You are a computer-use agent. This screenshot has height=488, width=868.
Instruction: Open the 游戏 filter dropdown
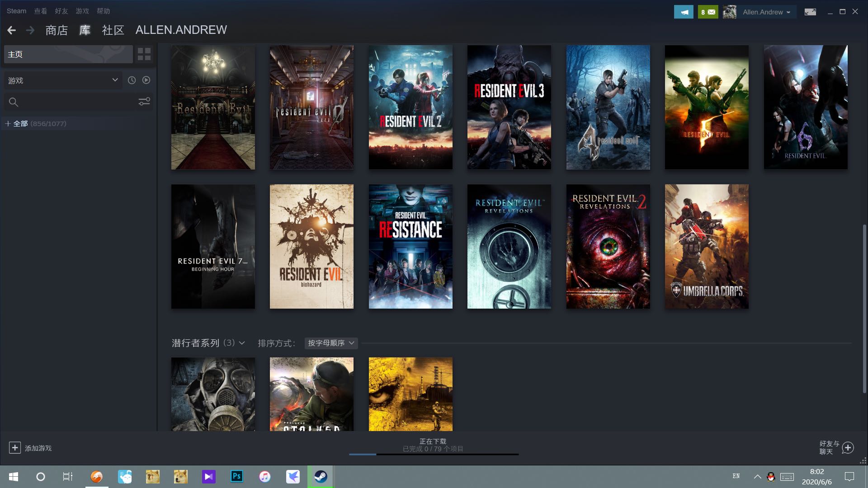[63, 80]
